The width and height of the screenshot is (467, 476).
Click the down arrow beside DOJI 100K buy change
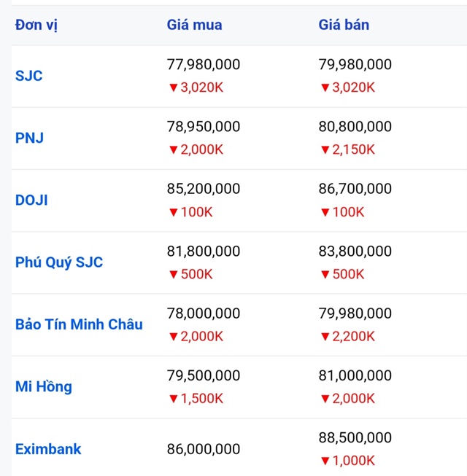pyautogui.click(x=174, y=212)
